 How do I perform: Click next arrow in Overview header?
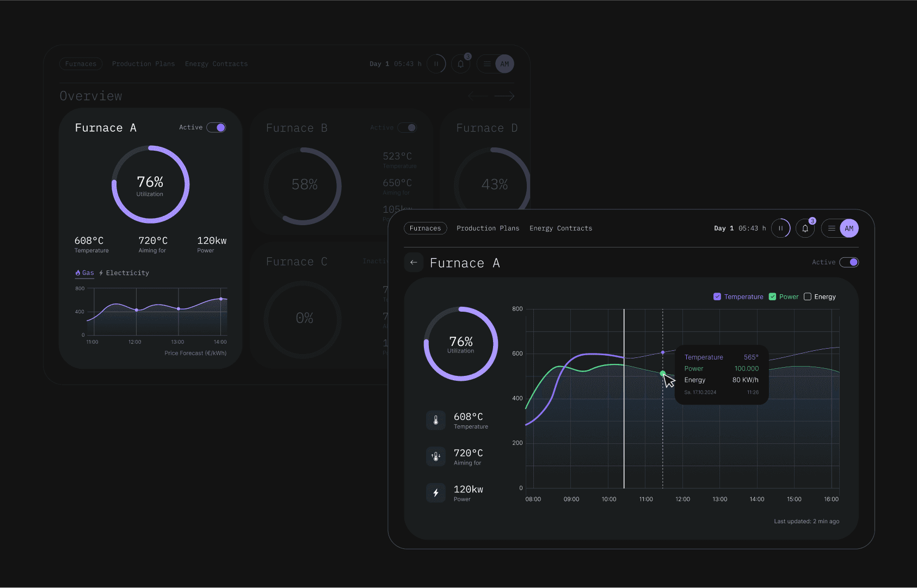pyautogui.click(x=504, y=96)
